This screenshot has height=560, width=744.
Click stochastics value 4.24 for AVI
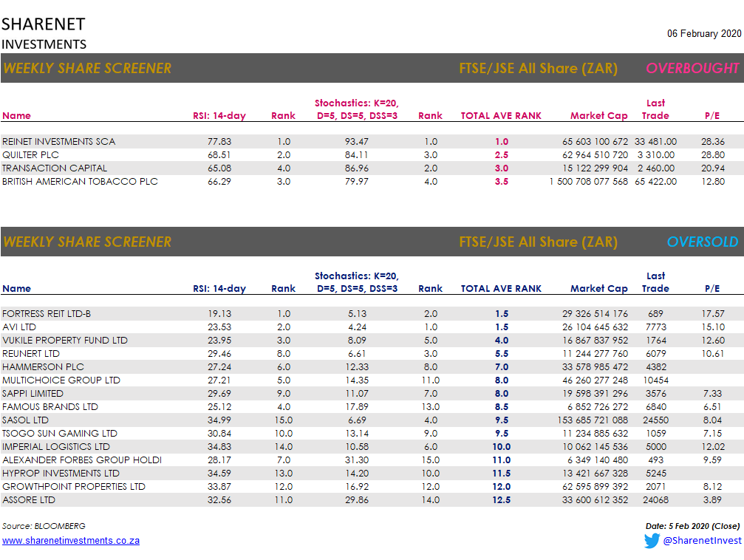point(357,327)
